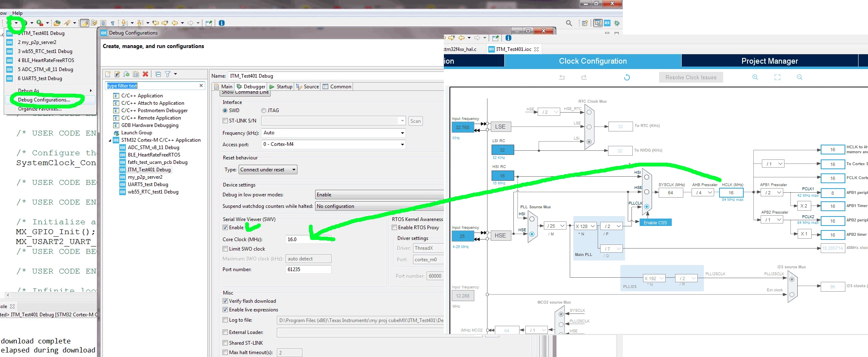Screen dimensions: 868x357
Task: Switch to the Common tab
Action: click(x=337, y=87)
